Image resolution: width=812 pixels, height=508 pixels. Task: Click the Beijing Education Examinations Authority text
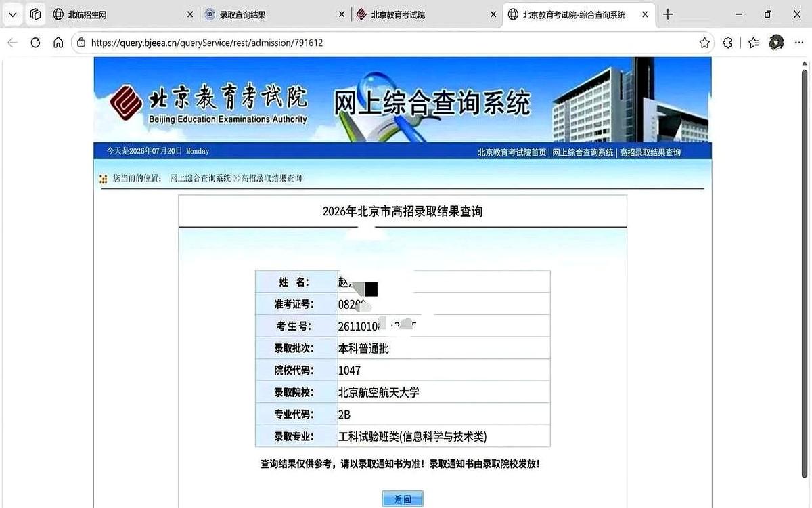tap(228, 119)
